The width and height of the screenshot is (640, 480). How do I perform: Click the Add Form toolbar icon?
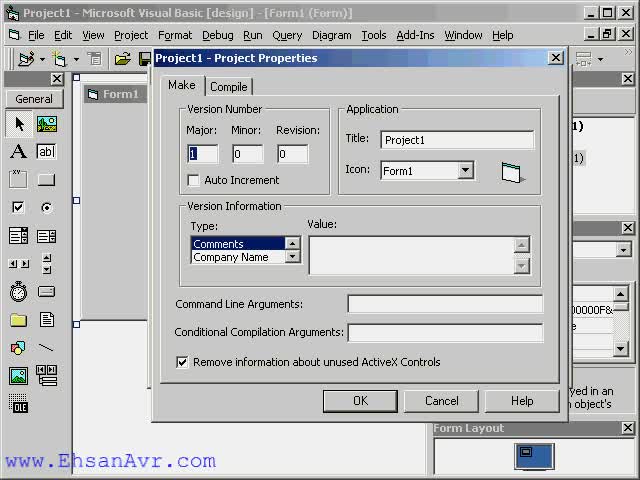pos(60,60)
